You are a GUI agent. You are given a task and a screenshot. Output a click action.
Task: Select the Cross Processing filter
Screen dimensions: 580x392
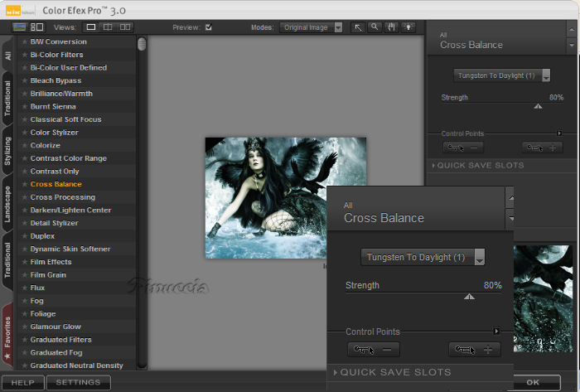tap(63, 197)
